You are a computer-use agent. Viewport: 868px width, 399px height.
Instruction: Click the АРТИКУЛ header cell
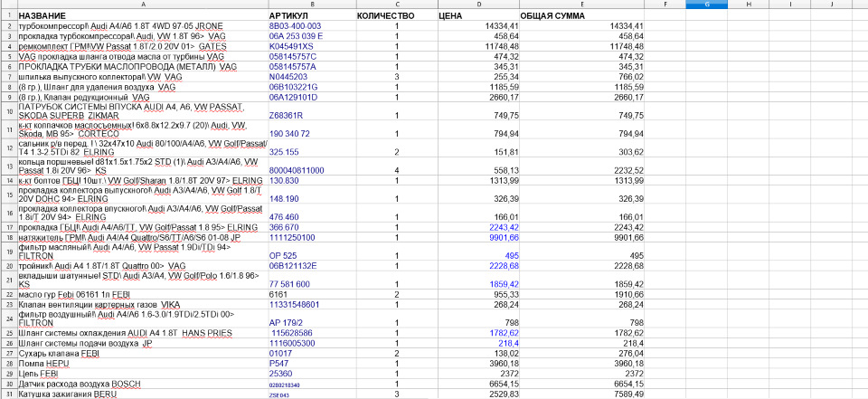(312, 15)
